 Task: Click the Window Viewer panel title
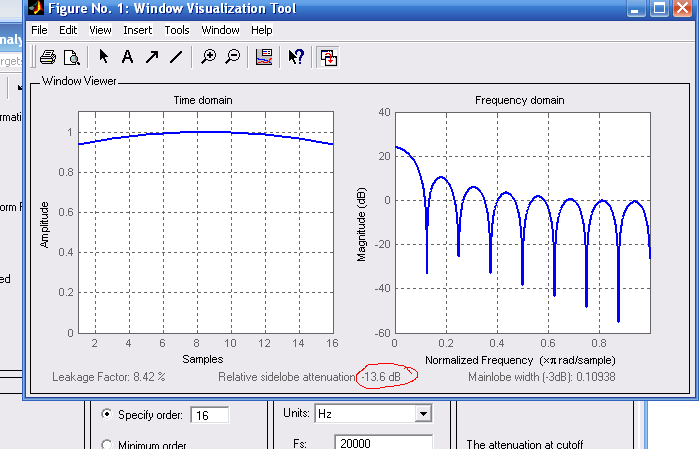[79, 81]
